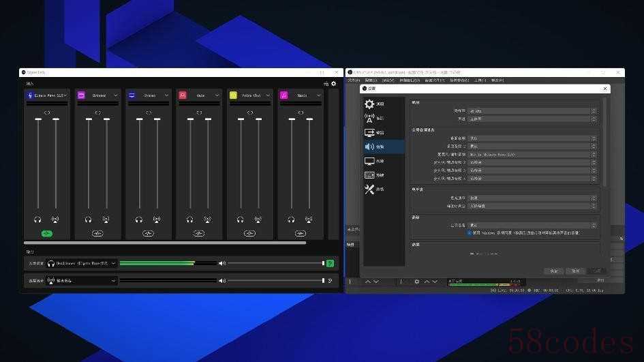Click the pink Music channel icon
Viewport: 644px width, 362px height.
(x=283, y=95)
